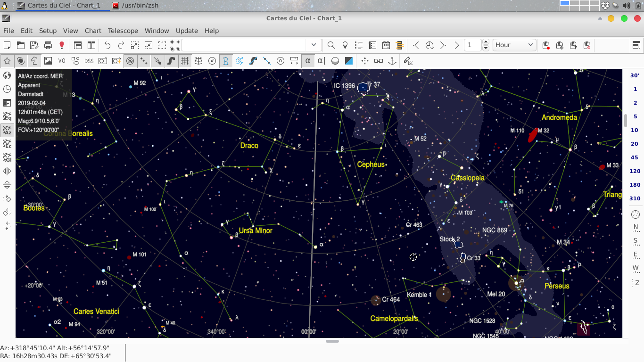The image size is (644, 362).
Task: Click the horizontal scrollbar handle below the chart
Action: 332,341
